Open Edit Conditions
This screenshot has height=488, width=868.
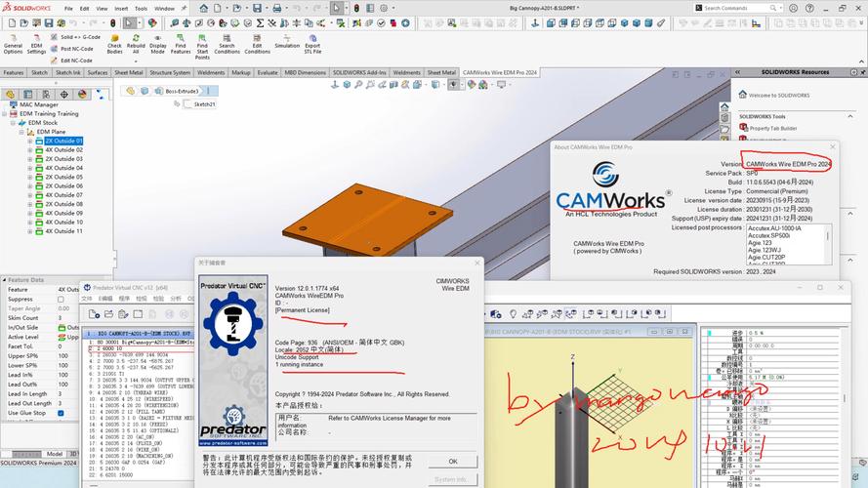(258, 44)
